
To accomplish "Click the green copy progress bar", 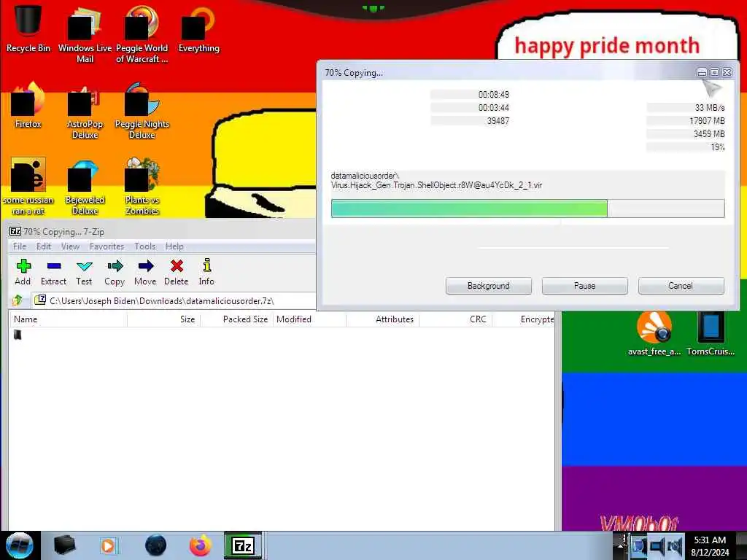I will coord(528,209).
